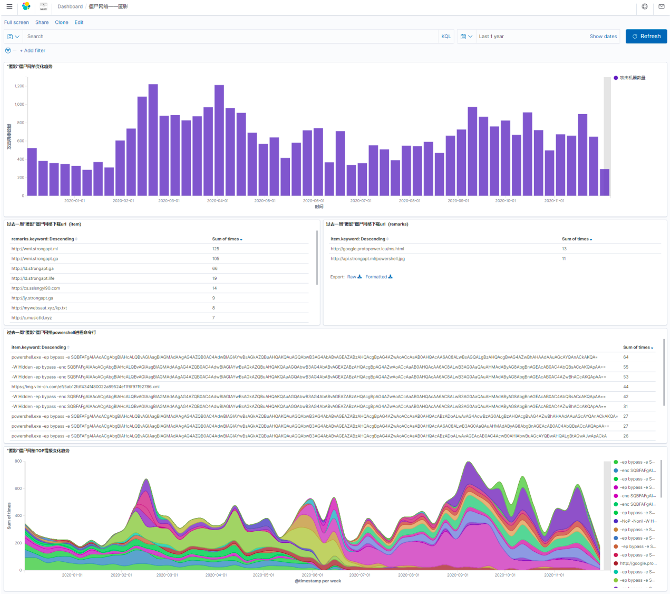Click the Show dates link
The width and height of the screenshot is (670, 595).
point(603,36)
